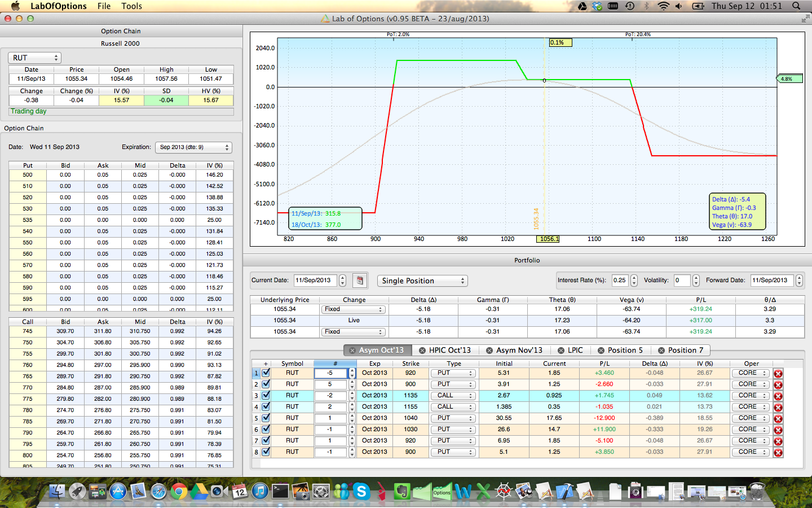The image size is (812, 508).
Task: Click the Interest Rate stepper control
Action: (x=634, y=281)
